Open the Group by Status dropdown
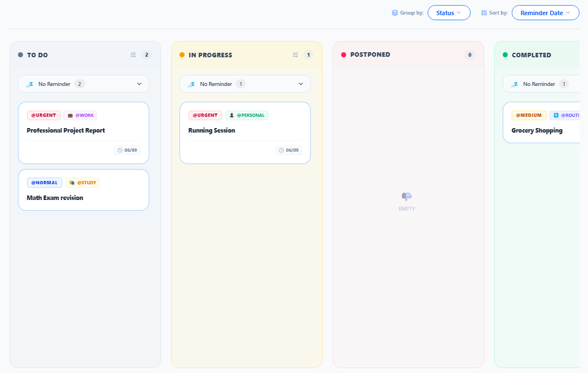This screenshot has width=588, height=373. pyautogui.click(x=449, y=13)
